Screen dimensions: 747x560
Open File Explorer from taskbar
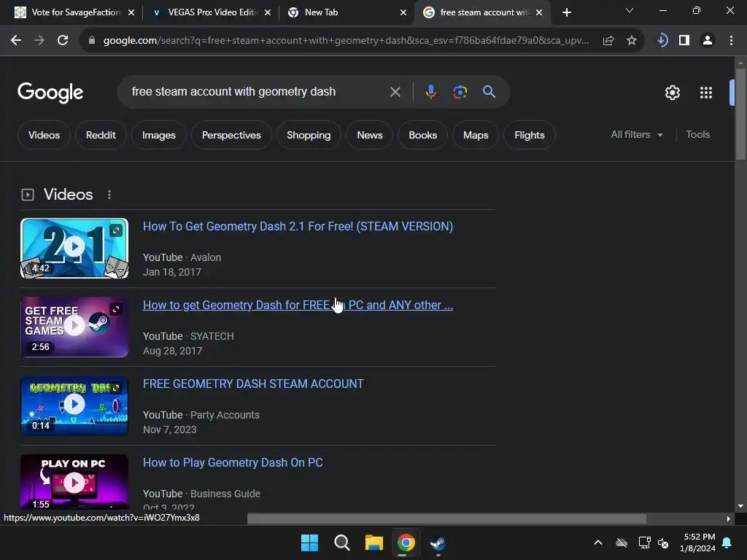pyautogui.click(x=374, y=542)
